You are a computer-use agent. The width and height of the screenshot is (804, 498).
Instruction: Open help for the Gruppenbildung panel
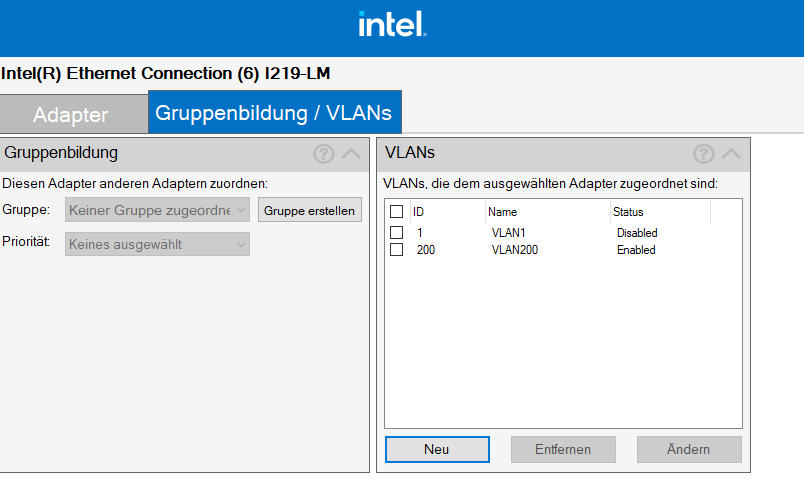coord(324,154)
